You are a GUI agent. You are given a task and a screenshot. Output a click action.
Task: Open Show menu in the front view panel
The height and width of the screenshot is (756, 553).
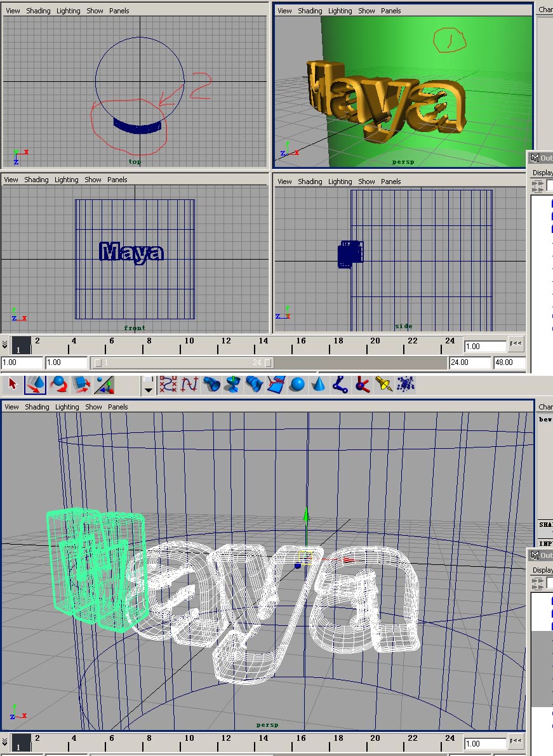[93, 180]
